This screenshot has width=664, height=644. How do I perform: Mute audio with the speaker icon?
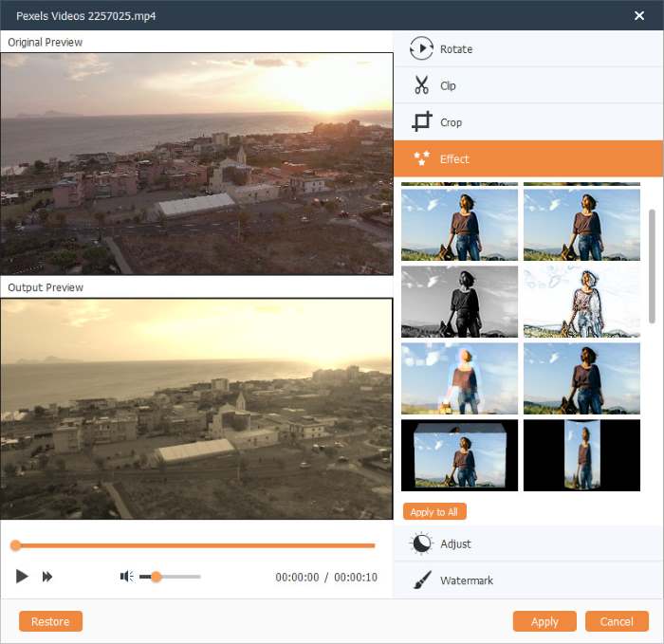[x=126, y=577]
